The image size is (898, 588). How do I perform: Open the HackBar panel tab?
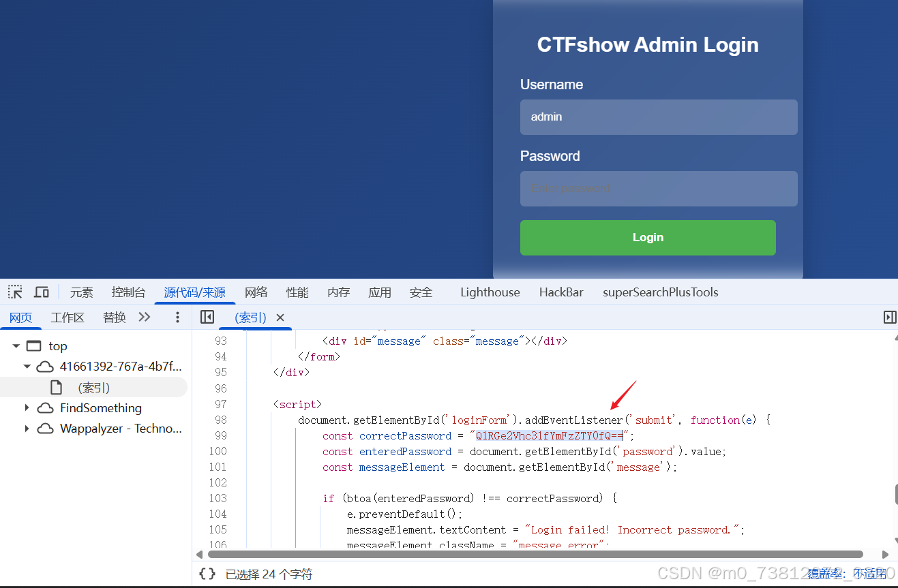[561, 292]
